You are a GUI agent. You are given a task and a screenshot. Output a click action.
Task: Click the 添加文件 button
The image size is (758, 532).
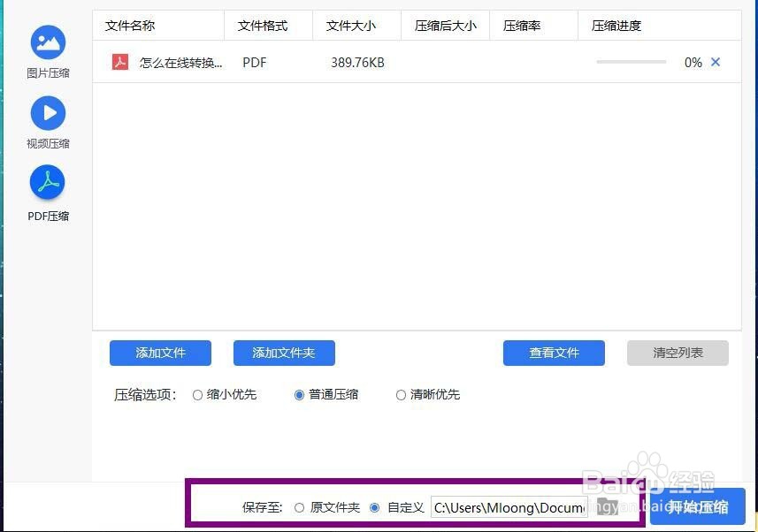[x=160, y=353]
